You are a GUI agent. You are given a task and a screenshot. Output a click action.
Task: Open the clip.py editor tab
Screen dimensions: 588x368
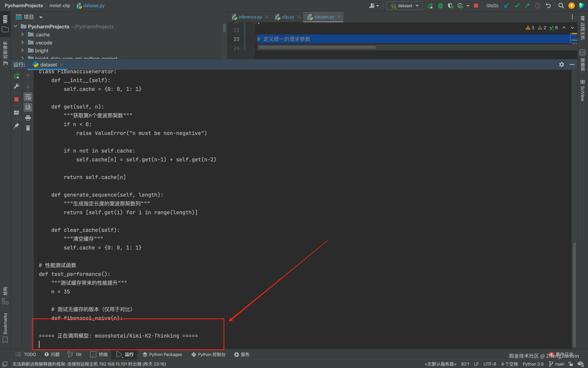pyautogui.click(x=288, y=17)
